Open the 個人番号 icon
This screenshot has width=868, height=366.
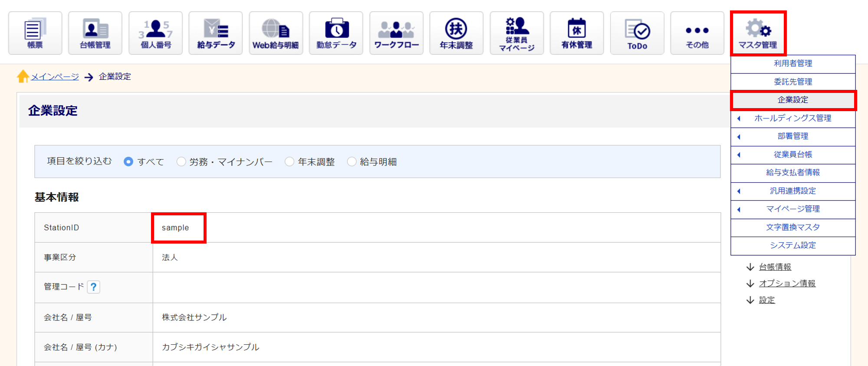[x=155, y=33]
